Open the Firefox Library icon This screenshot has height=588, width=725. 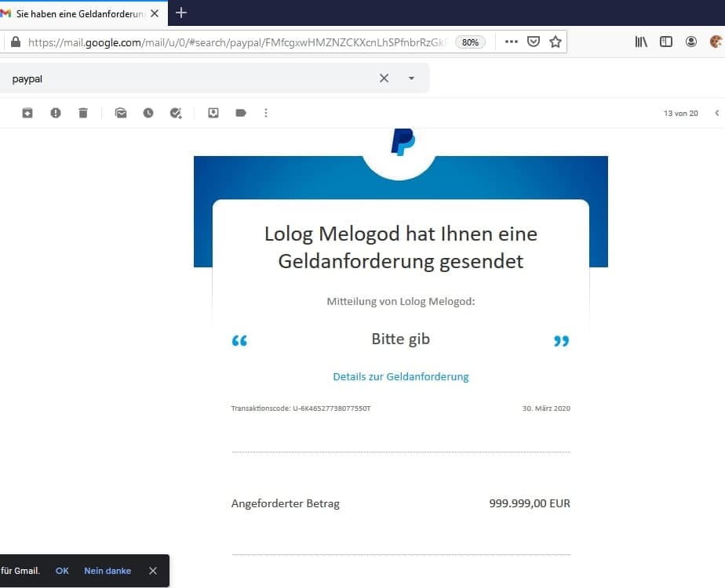[x=641, y=42]
